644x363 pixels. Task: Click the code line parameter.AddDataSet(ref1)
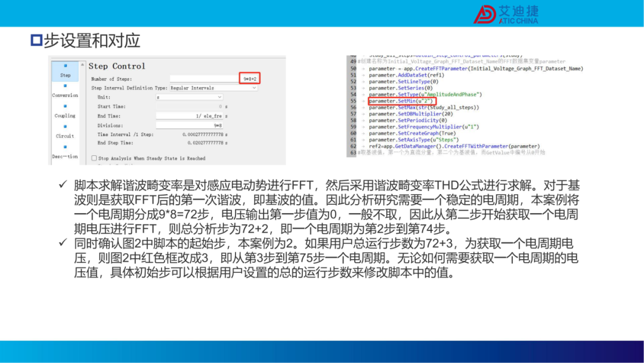click(x=407, y=75)
